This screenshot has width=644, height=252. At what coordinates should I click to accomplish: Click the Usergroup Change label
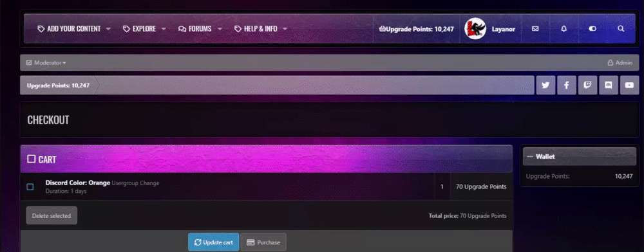click(x=135, y=183)
